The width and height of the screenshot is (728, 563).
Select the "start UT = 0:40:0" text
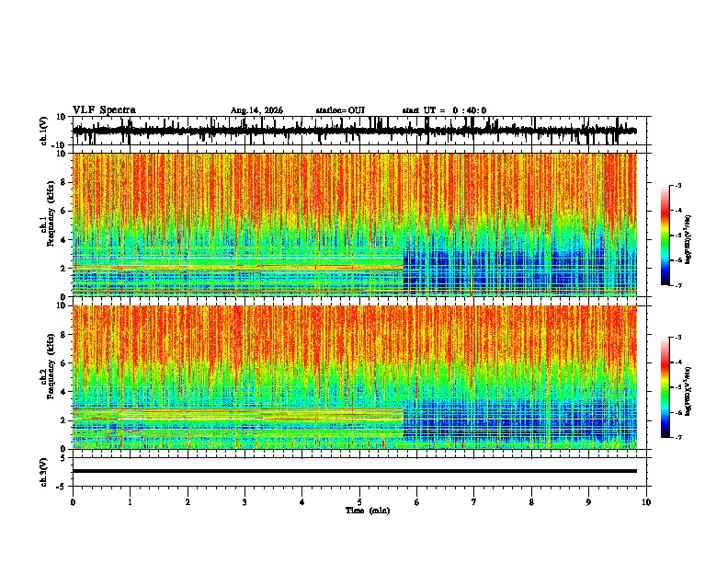[x=444, y=110]
